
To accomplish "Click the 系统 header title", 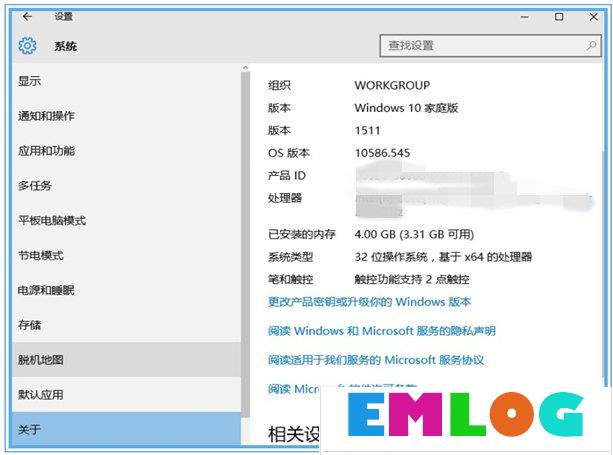I will pos(65,46).
